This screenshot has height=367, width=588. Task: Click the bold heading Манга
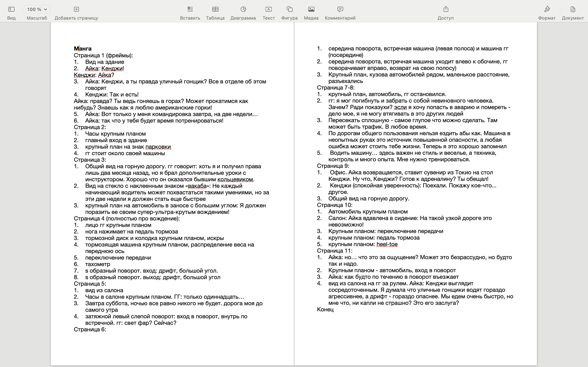pyautogui.click(x=83, y=49)
